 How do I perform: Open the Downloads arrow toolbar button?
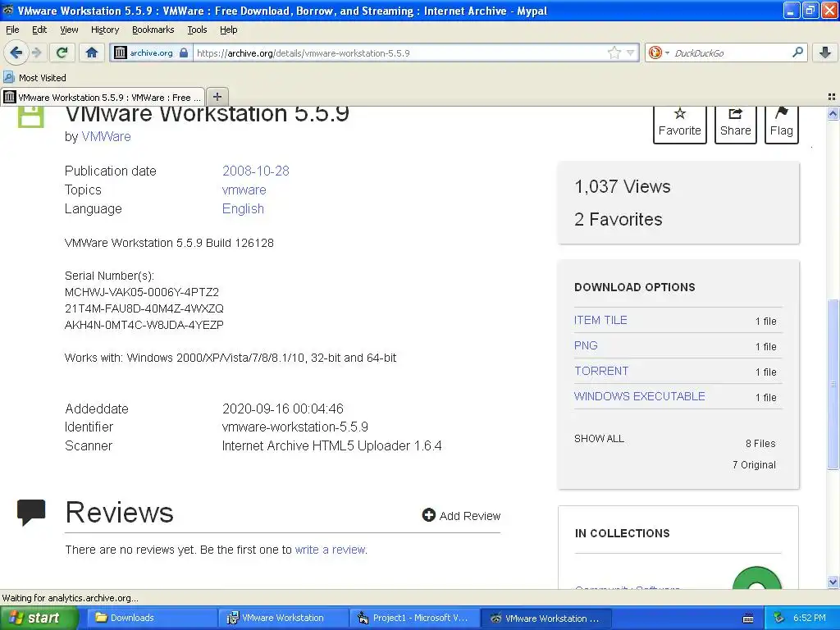point(825,52)
